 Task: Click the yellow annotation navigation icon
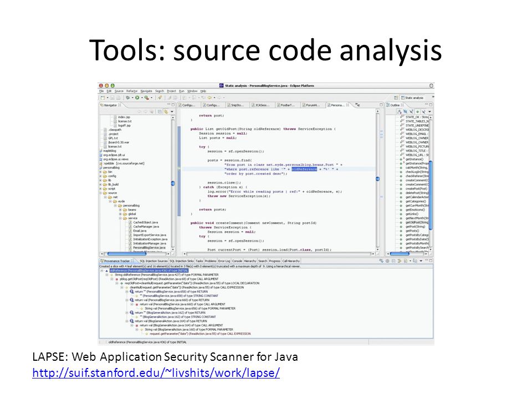[209, 98]
